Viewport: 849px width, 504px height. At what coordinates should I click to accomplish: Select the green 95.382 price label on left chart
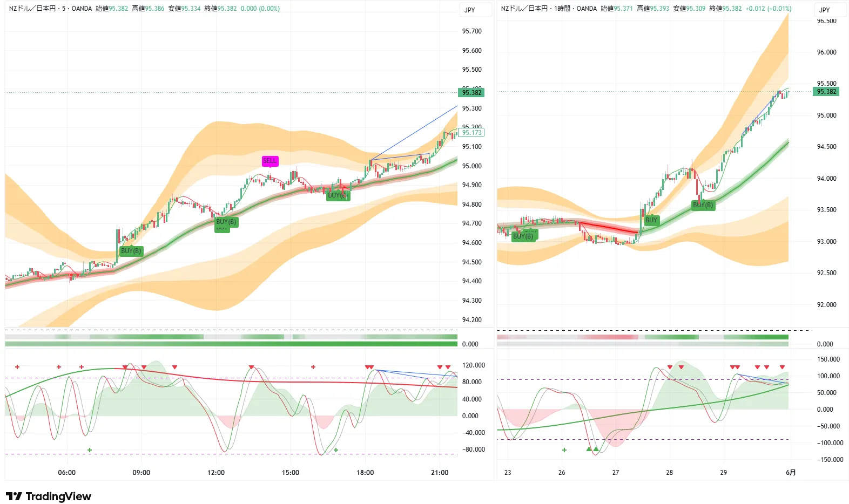pyautogui.click(x=471, y=93)
